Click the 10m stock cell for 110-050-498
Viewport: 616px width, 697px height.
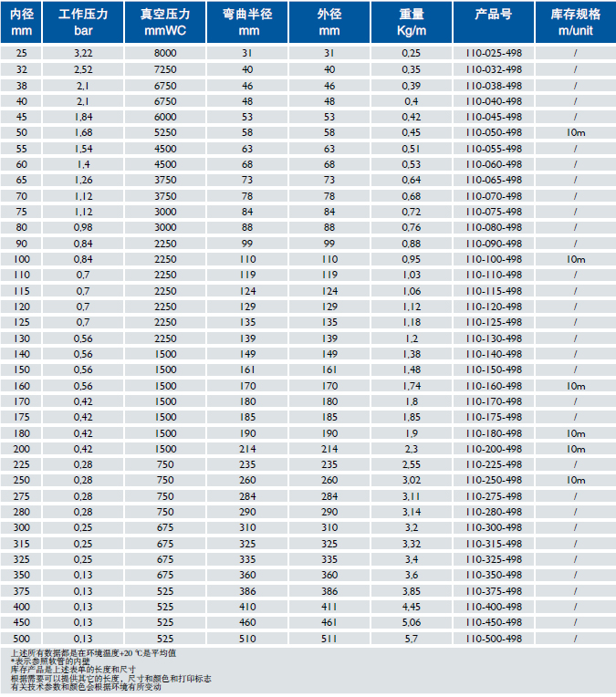point(575,132)
